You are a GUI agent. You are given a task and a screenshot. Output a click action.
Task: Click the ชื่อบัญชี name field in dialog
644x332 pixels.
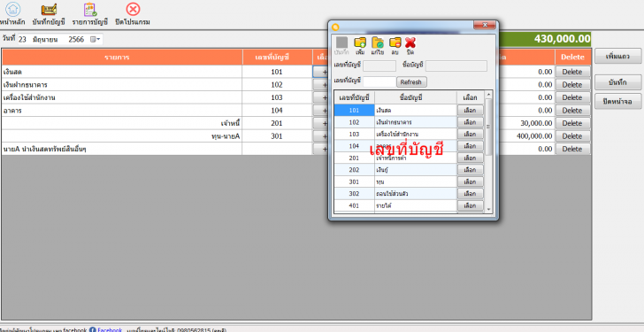coord(456,66)
